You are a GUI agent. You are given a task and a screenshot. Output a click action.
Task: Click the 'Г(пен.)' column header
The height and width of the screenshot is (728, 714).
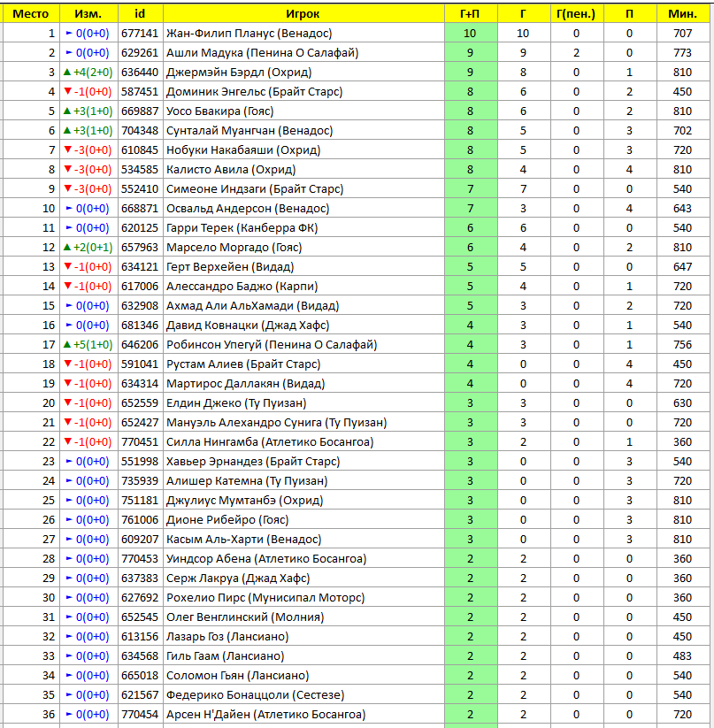pos(576,14)
